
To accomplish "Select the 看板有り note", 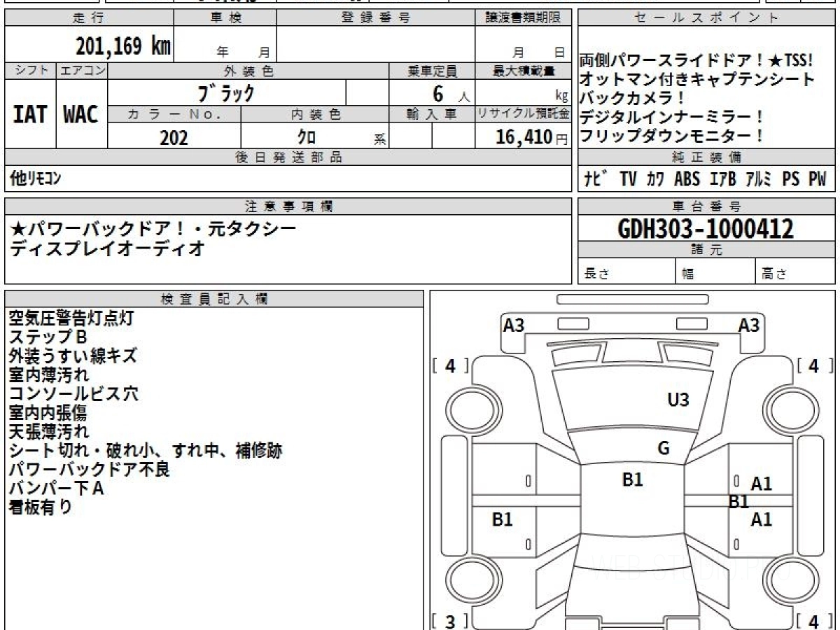I will click(x=41, y=507).
